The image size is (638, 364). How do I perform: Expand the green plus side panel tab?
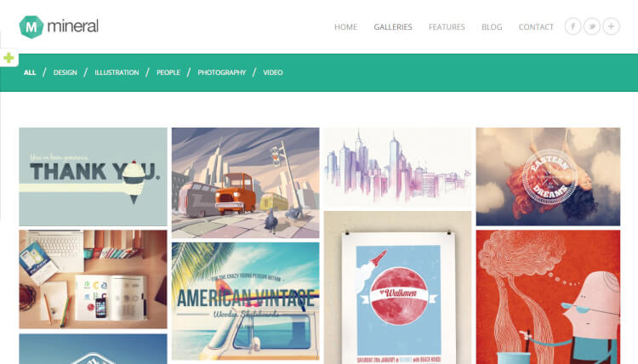9,58
